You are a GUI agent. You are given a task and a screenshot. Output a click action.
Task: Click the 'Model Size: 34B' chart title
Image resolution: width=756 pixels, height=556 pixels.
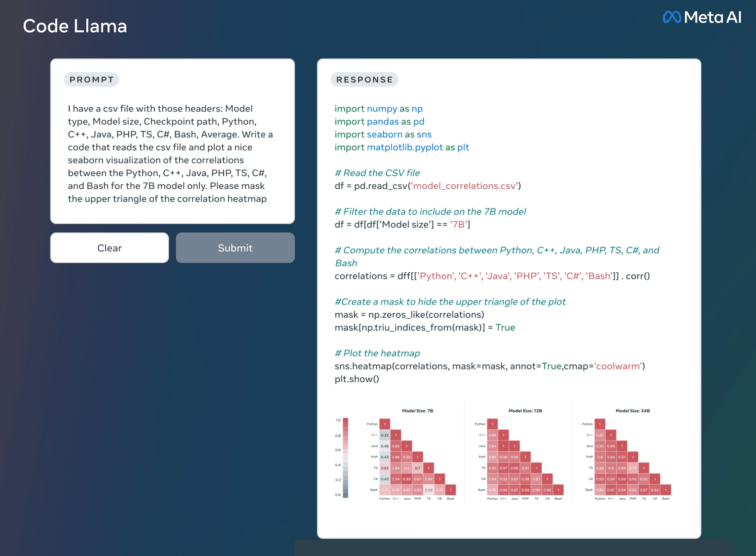pyautogui.click(x=633, y=411)
